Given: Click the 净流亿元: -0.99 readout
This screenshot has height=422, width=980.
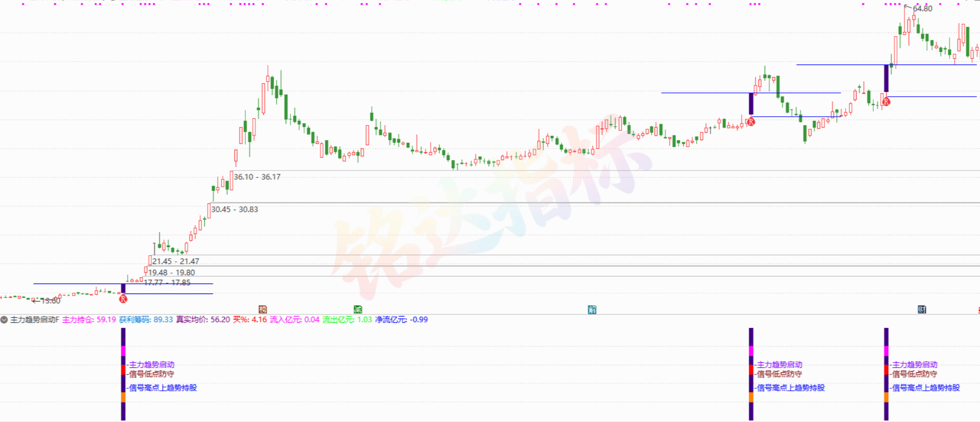Looking at the screenshot, I should pyautogui.click(x=401, y=320).
